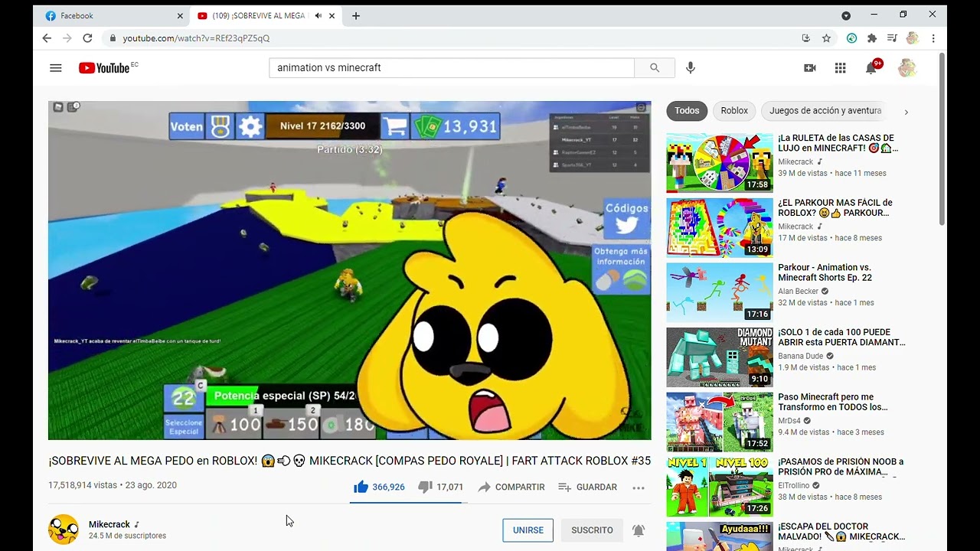Screen dimensions: 980x551
Task: Go forward with browser forward arrow
Action: (x=67, y=37)
